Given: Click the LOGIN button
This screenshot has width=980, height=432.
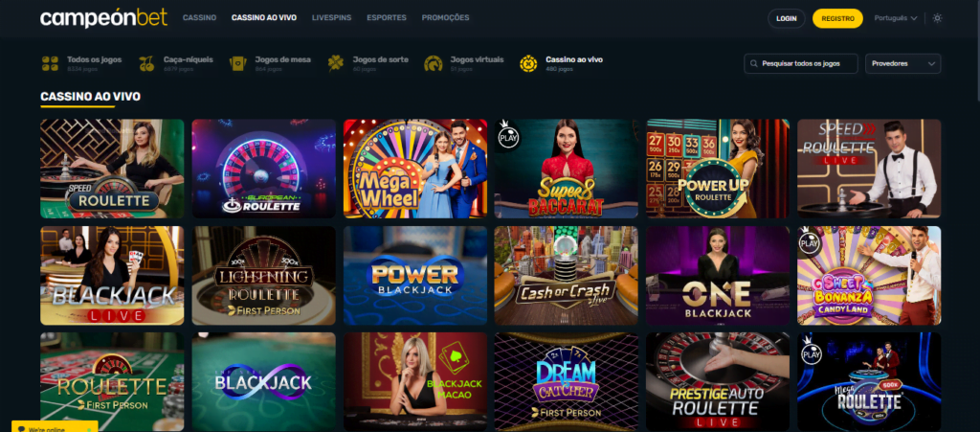Looking at the screenshot, I should click(x=787, y=19).
